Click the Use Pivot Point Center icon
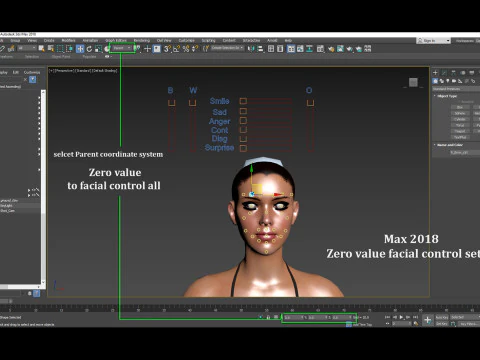This screenshot has height=360, width=480. click(x=137, y=49)
